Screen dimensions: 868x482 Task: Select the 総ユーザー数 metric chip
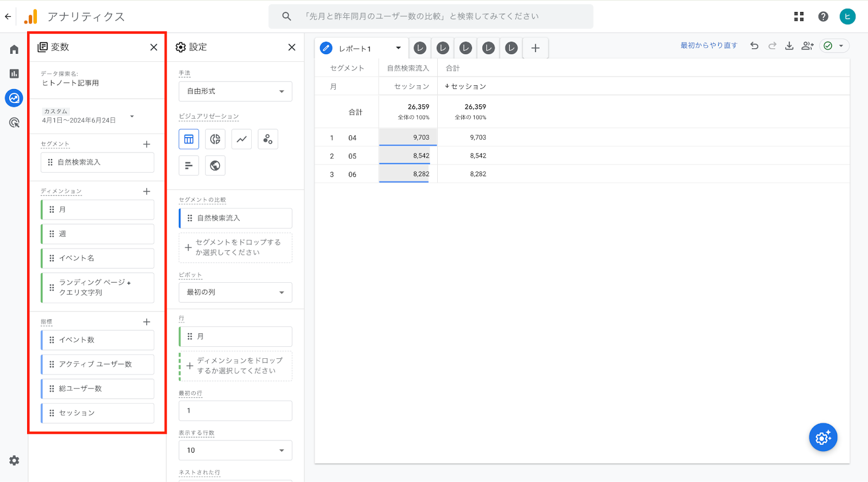98,389
